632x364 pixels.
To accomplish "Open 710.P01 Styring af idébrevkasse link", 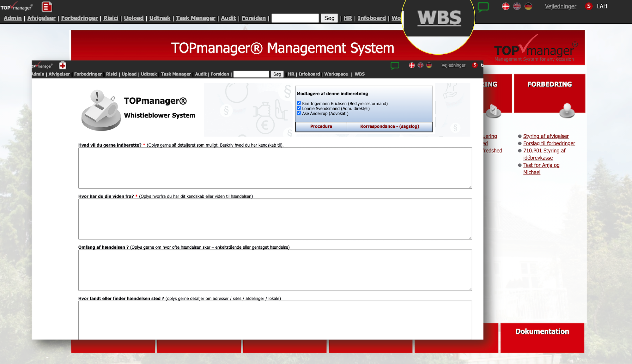I will tap(544, 154).
